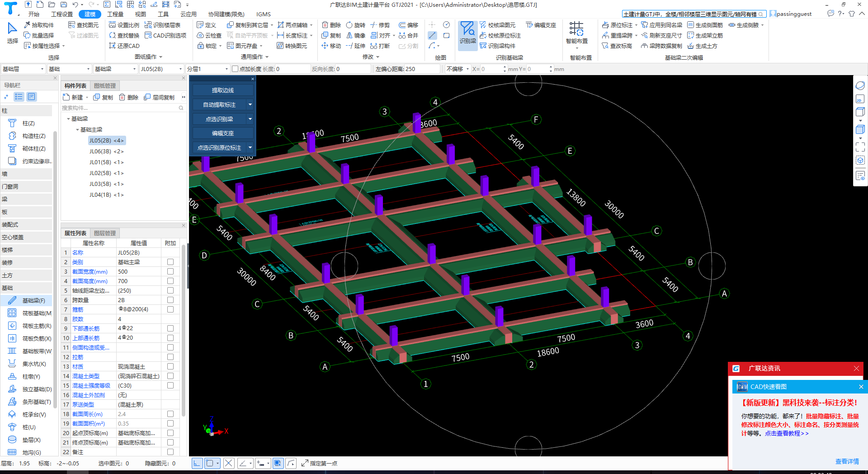Select the 旋转 rotate tool

click(356, 25)
